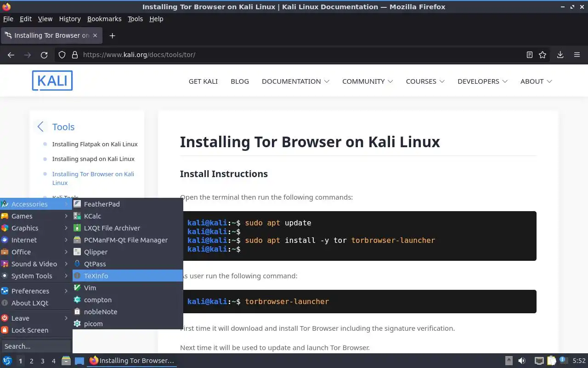Image resolution: width=588 pixels, height=368 pixels.
Task: Expand the Graphics menu category
Action: [x=36, y=228]
